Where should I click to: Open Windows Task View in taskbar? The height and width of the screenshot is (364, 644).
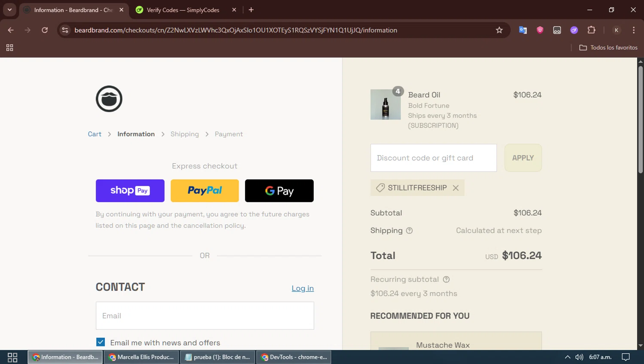[x=12, y=357]
